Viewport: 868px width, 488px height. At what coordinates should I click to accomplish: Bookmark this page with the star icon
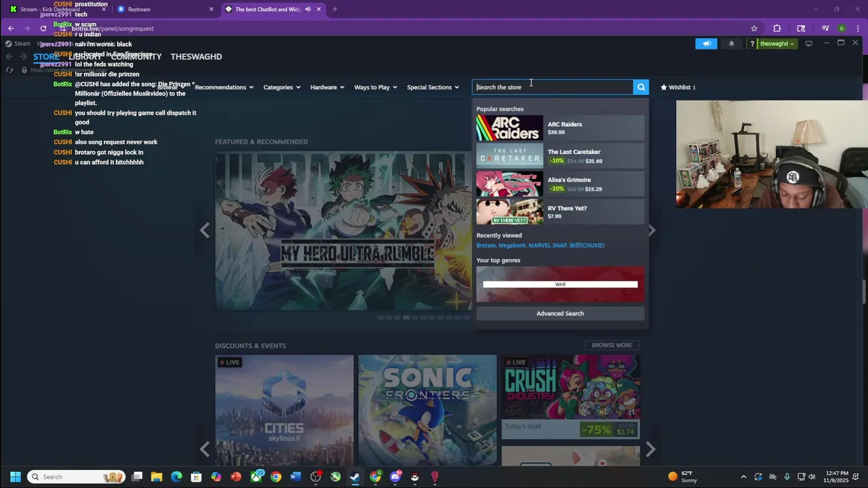tap(753, 28)
